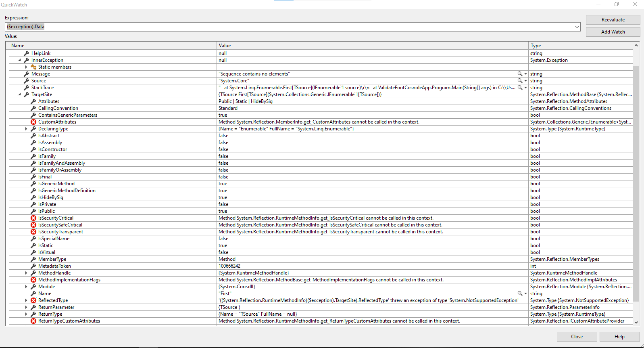Screen dimensions: 644x348
Task: Select the IsGenericMethodDefinition property name
Action: pos(67,191)
